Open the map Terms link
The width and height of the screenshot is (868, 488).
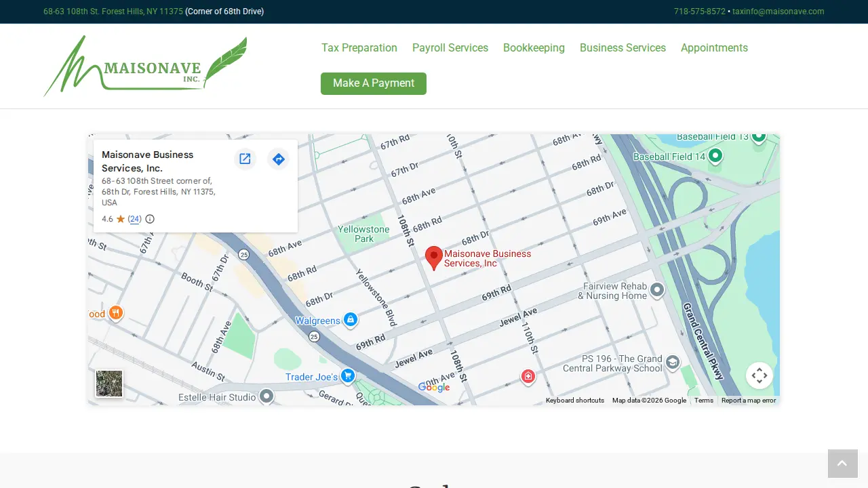704,401
